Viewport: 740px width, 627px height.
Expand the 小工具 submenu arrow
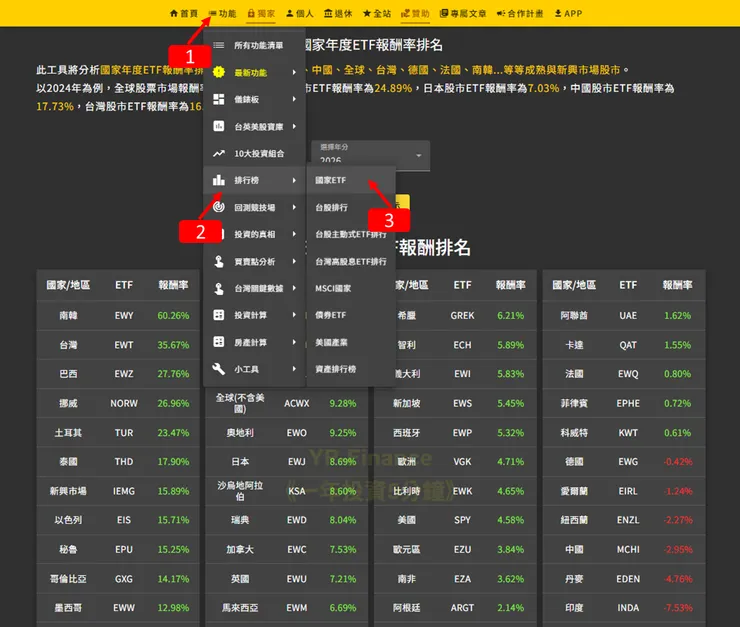tap(294, 369)
